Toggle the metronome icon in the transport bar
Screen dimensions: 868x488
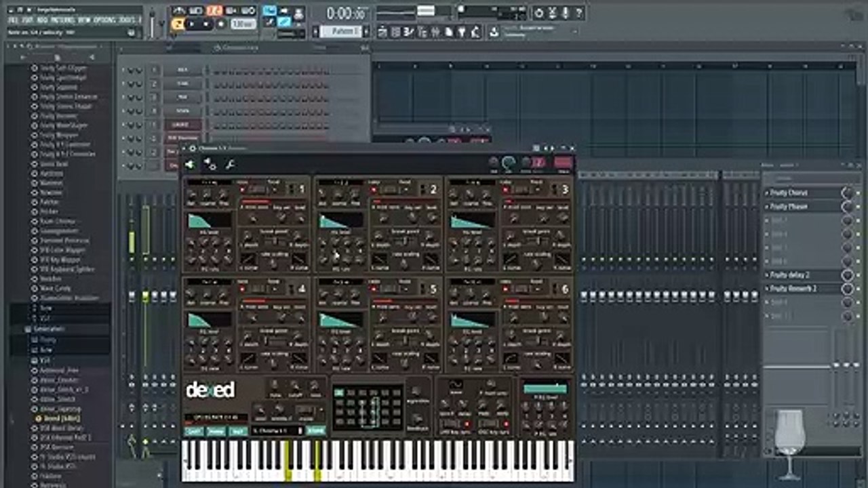click(x=179, y=11)
